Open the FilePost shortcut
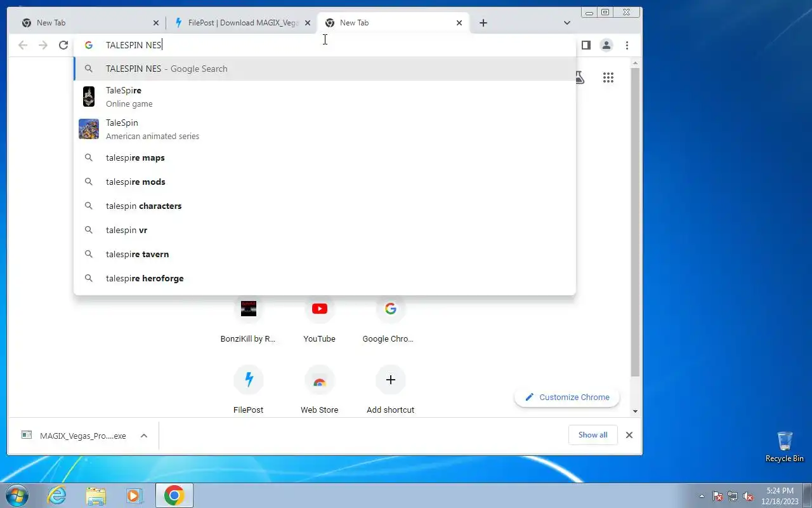The width and height of the screenshot is (812, 508). tap(249, 389)
